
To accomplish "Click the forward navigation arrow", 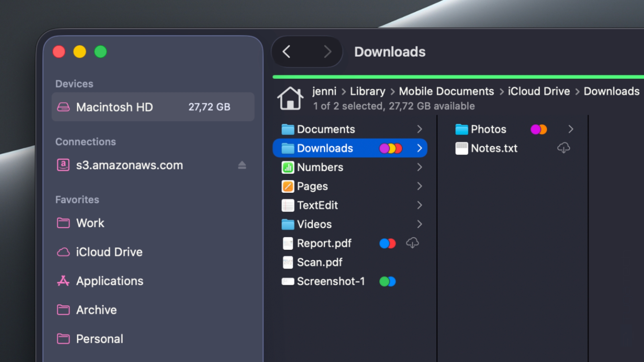I will tap(327, 52).
